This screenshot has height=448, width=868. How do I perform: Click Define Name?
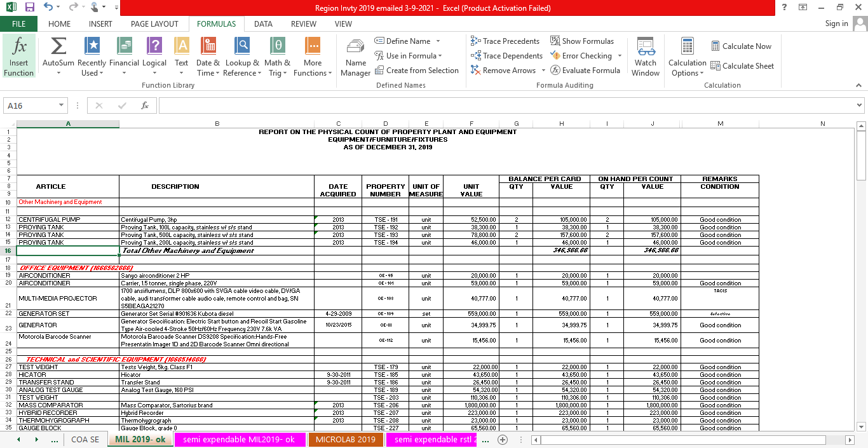click(x=403, y=41)
